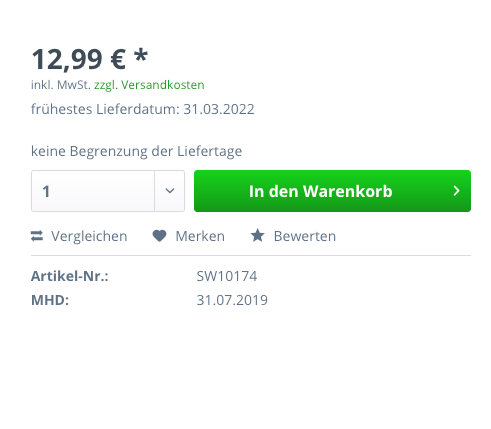Select the Bewerten text link
The image size is (491, 429).
tap(305, 236)
